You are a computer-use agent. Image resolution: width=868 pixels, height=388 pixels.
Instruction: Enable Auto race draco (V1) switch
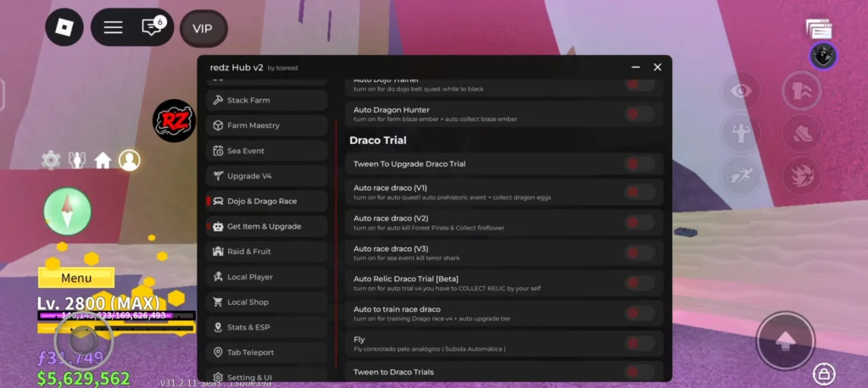click(639, 192)
